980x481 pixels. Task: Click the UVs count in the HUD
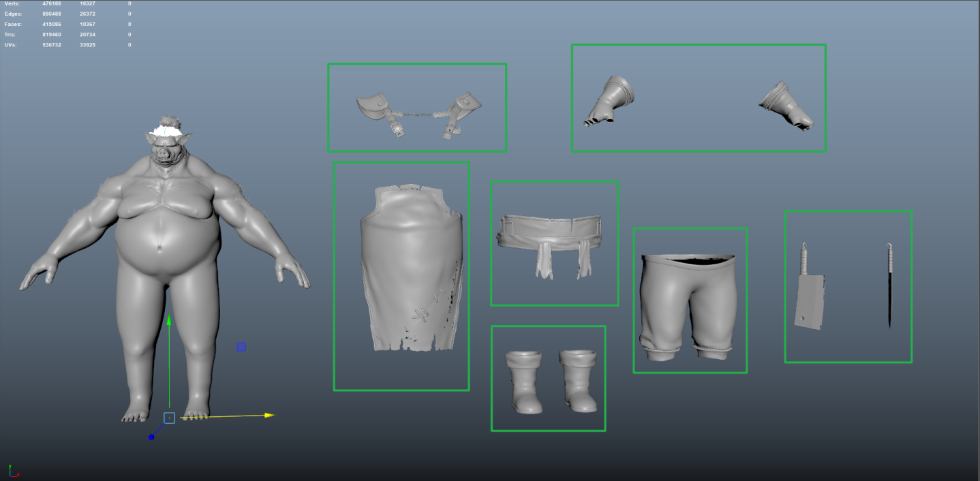point(52,45)
